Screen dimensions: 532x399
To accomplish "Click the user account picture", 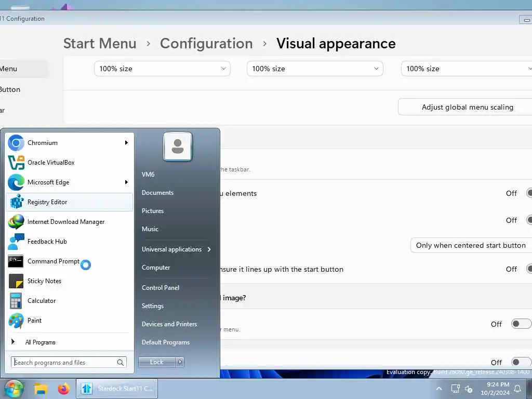I will click(178, 147).
